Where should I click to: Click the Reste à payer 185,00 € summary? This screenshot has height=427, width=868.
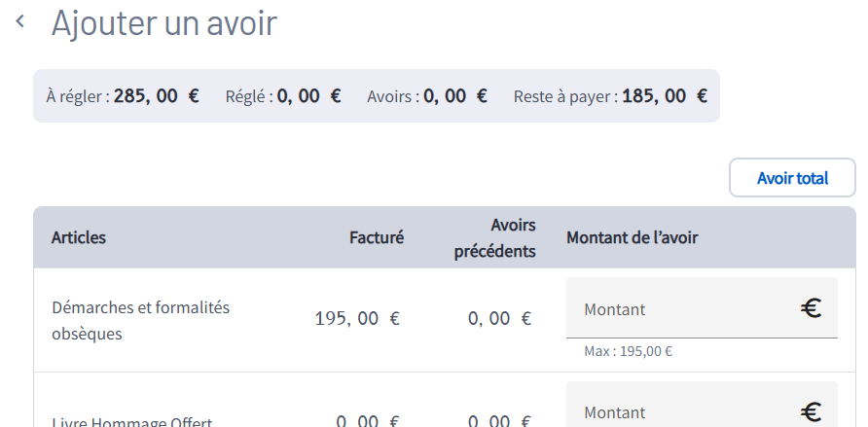coord(610,95)
